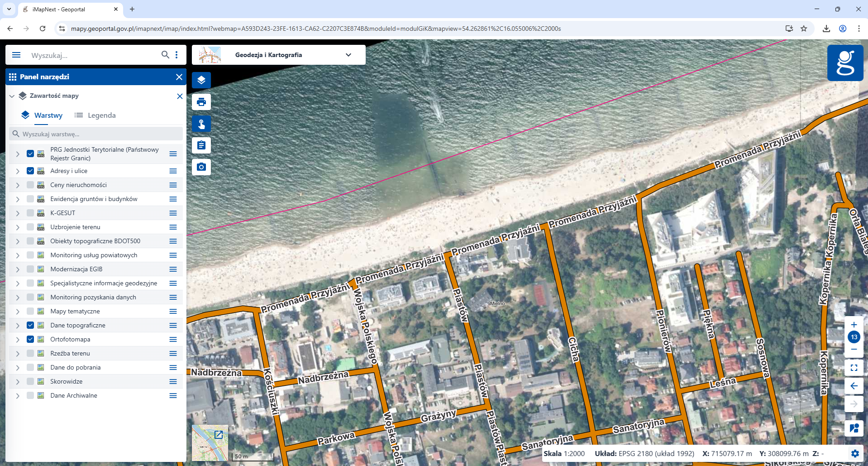The width and height of the screenshot is (868, 466).
Task: Disable the Adresy i ulice layer
Action: coord(30,171)
